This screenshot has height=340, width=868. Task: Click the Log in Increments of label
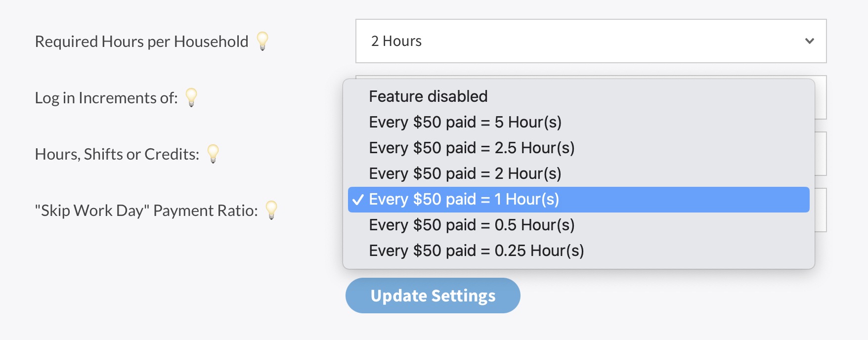(106, 98)
